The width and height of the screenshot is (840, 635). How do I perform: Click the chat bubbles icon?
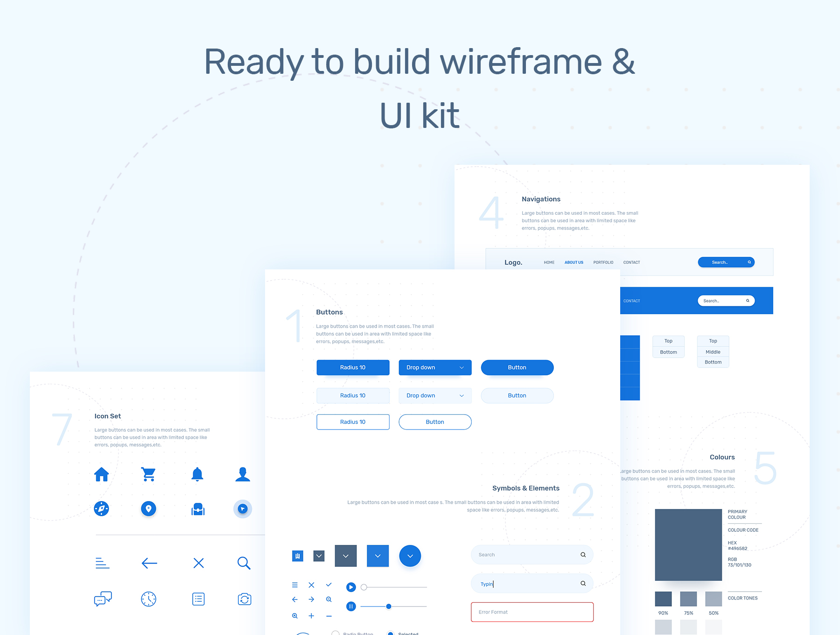pyautogui.click(x=103, y=599)
